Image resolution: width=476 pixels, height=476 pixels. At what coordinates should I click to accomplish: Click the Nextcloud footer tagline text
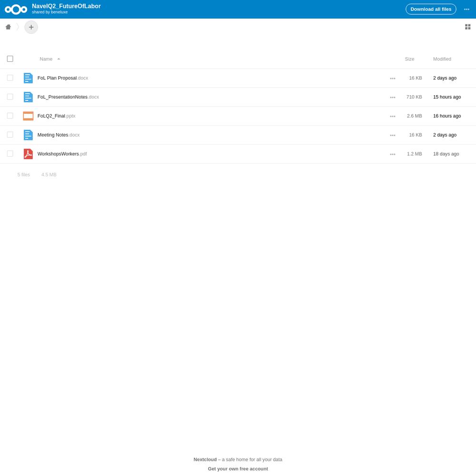[x=238, y=460]
